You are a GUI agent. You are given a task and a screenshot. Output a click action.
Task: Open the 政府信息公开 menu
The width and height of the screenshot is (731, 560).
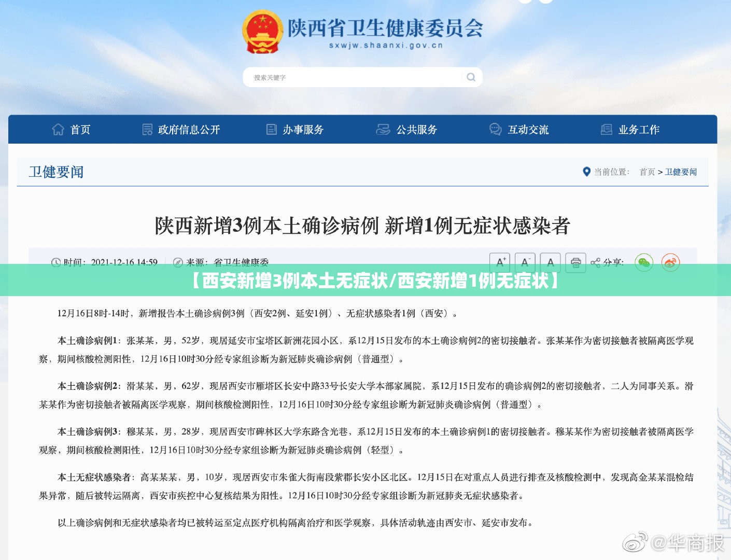tap(181, 130)
